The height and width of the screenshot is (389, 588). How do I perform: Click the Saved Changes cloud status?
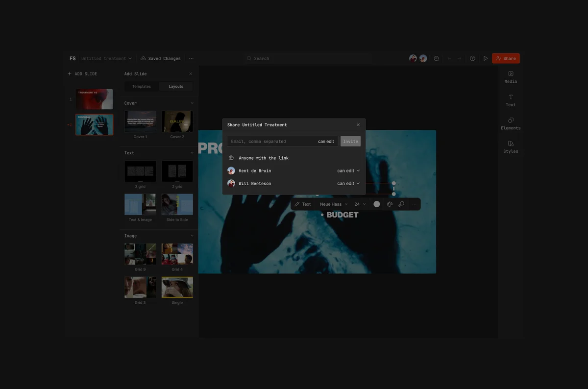[x=161, y=58]
